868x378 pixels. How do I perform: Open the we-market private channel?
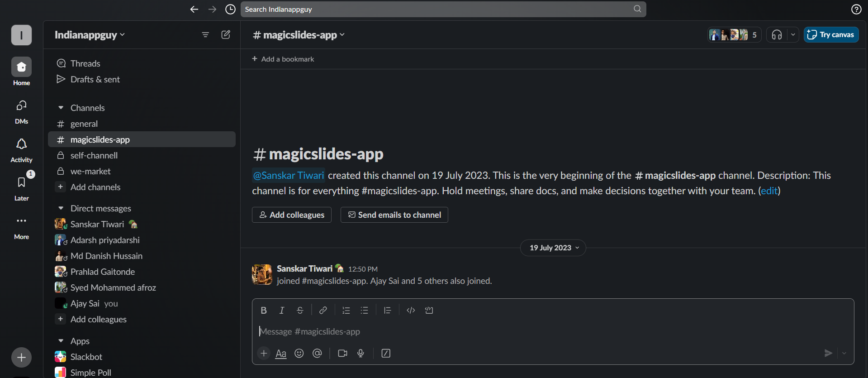142,171
